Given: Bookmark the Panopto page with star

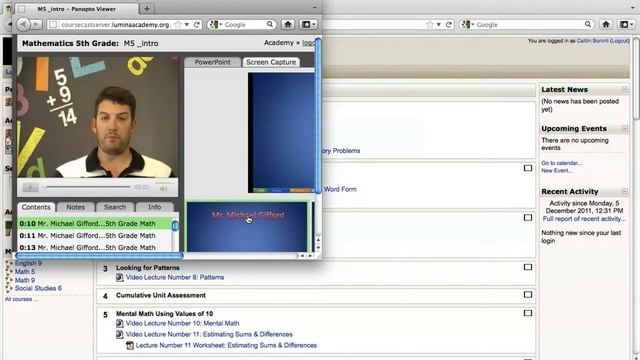Looking at the screenshot, I should [178, 24].
